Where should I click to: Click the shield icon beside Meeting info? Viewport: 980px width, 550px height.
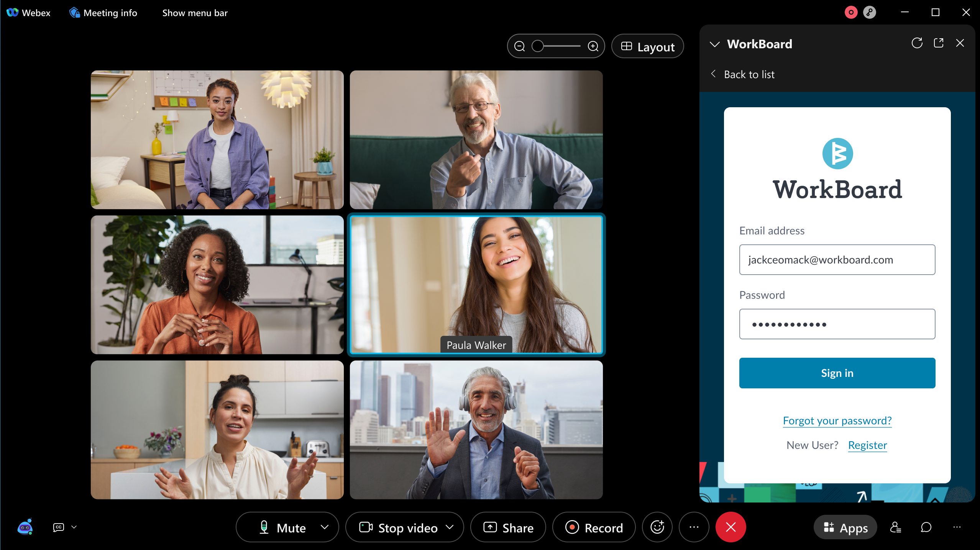click(x=74, y=13)
